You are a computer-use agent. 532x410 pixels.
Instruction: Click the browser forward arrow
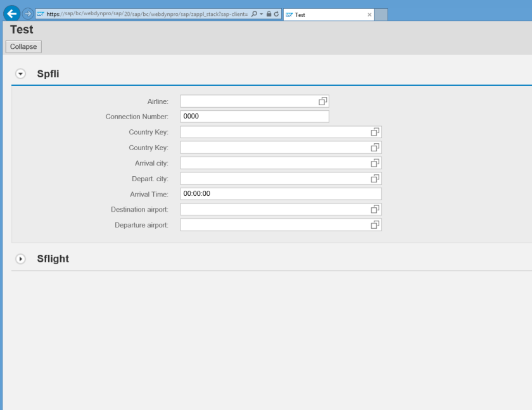point(28,14)
